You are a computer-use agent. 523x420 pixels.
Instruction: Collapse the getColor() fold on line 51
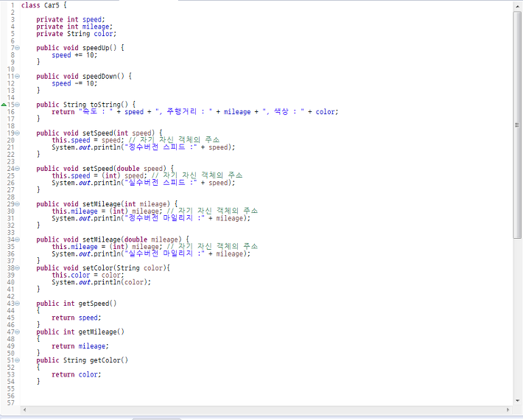pos(18,360)
